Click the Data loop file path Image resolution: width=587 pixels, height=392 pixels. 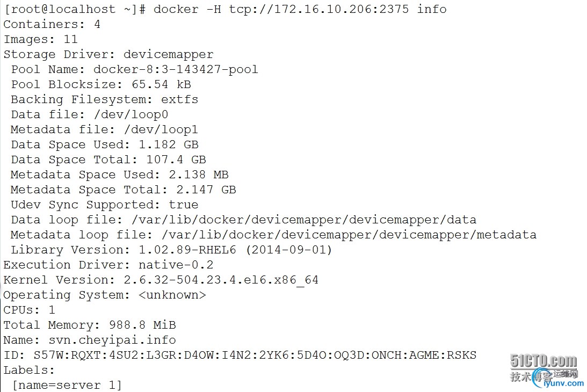(304, 220)
